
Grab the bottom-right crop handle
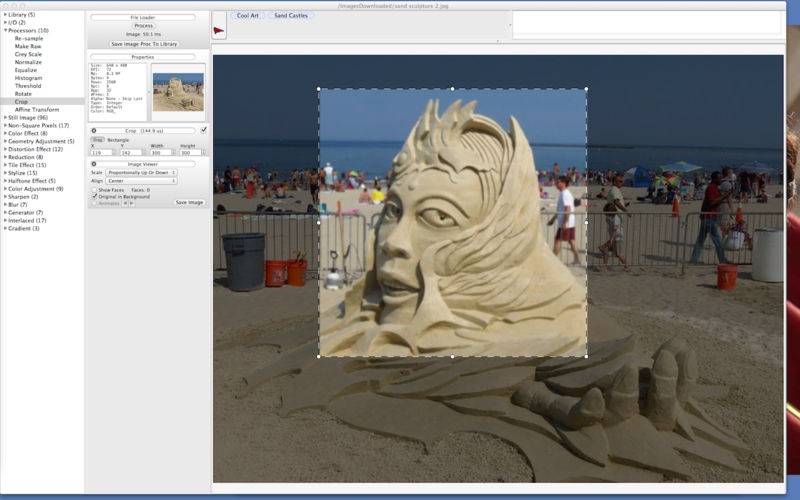tap(586, 356)
